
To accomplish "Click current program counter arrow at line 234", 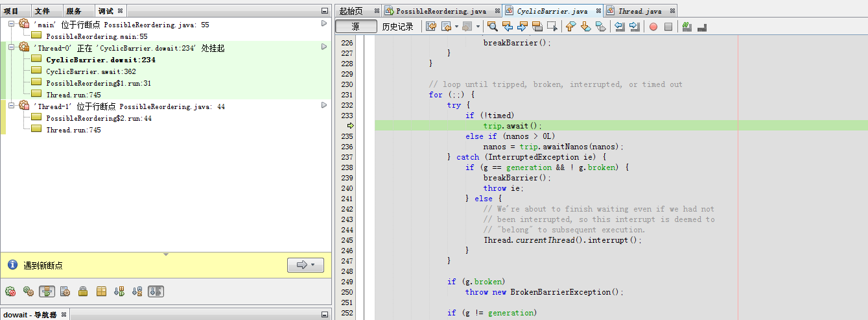I will tap(351, 125).
